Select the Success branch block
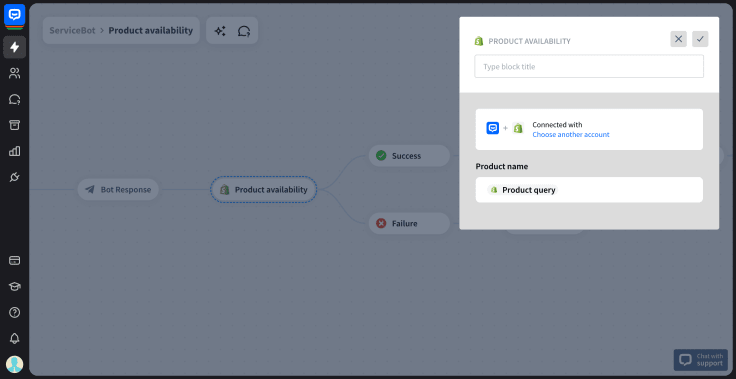 click(x=409, y=155)
